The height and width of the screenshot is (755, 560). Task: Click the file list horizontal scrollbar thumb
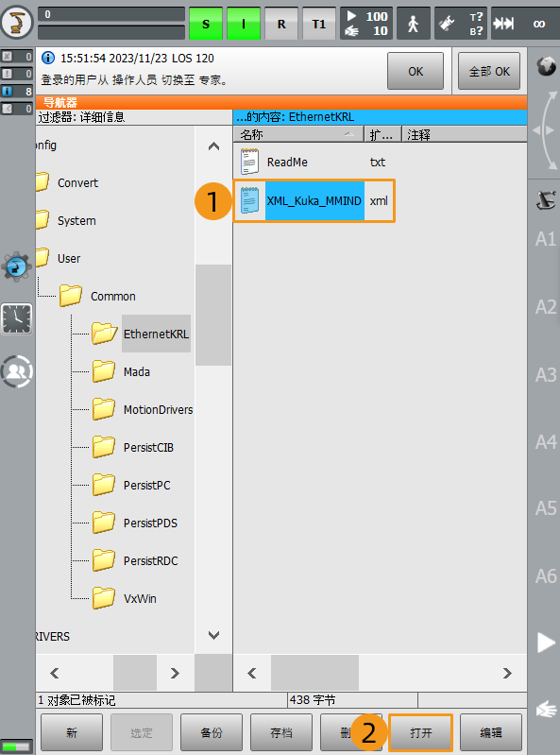click(314, 673)
